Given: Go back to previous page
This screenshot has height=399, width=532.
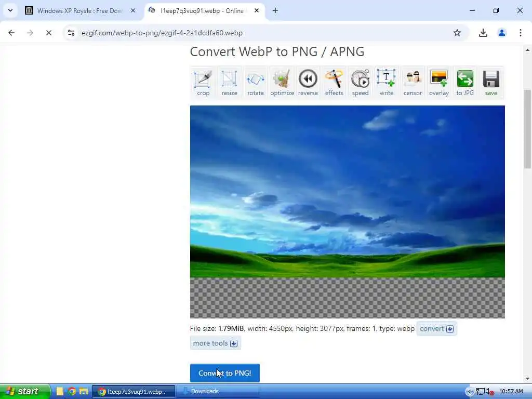Looking at the screenshot, I should click(x=11, y=33).
